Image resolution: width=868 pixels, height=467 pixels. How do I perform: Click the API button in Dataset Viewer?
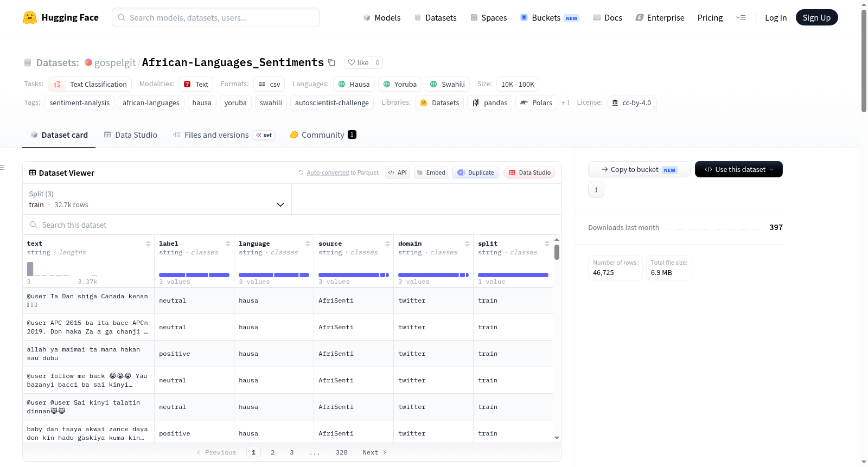click(x=397, y=172)
